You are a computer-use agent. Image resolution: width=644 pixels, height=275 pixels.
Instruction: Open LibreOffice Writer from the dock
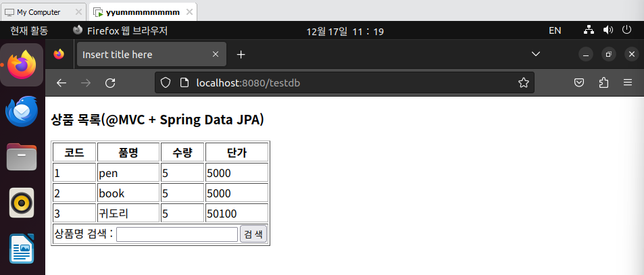22,249
